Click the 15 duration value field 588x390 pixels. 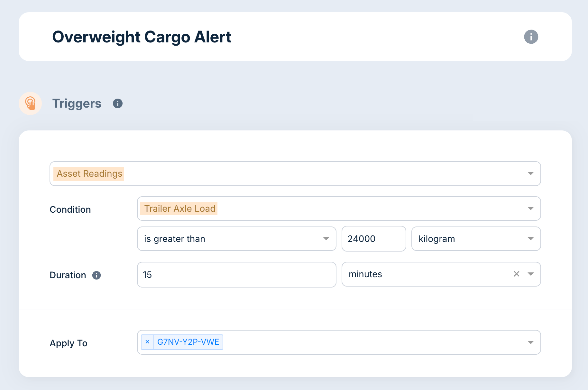(x=236, y=275)
